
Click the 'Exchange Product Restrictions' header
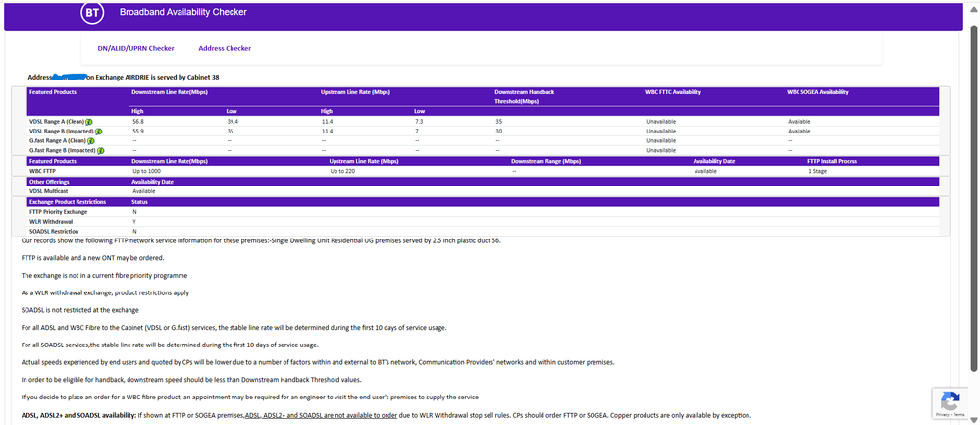(x=68, y=202)
